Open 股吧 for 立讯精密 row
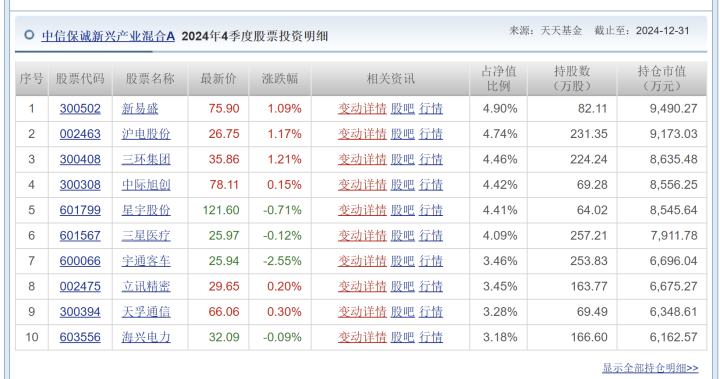The image size is (720, 379). click(403, 286)
